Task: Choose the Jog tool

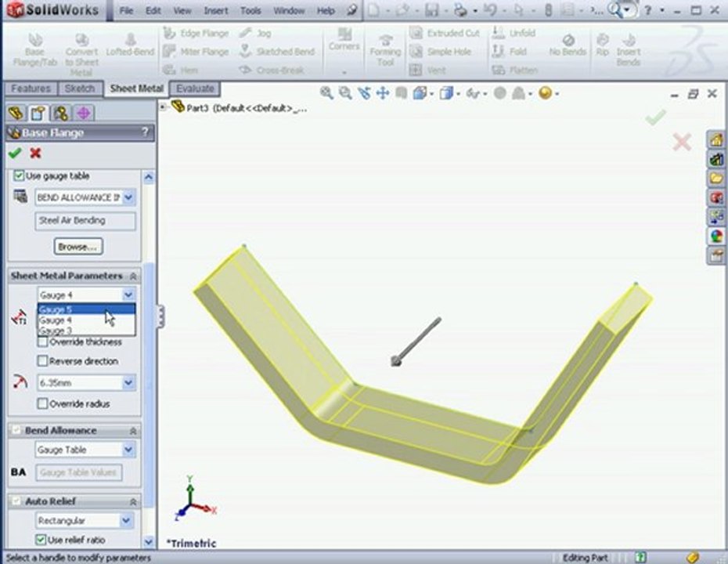Action: pos(255,33)
